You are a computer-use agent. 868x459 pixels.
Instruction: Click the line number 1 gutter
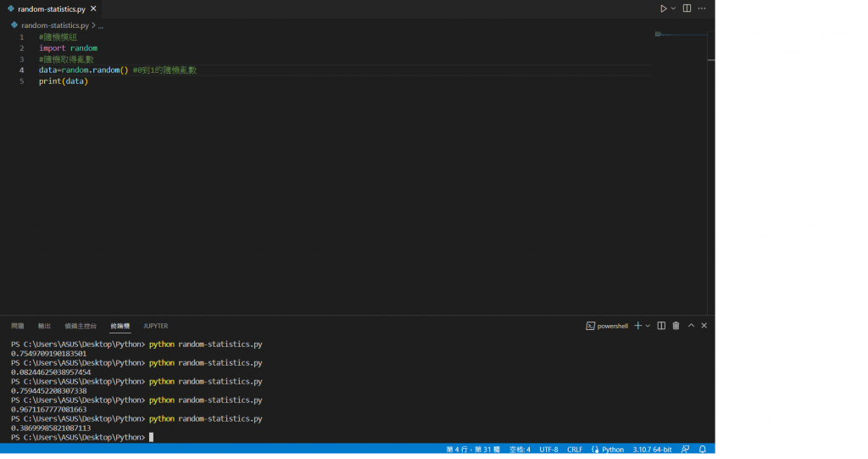point(21,37)
